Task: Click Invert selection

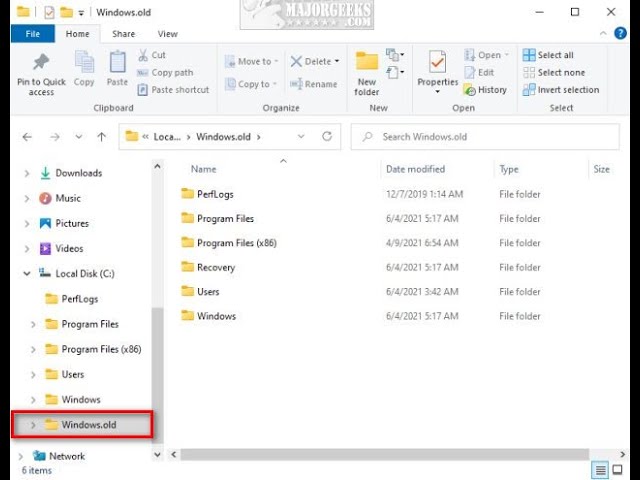Action: point(561,90)
